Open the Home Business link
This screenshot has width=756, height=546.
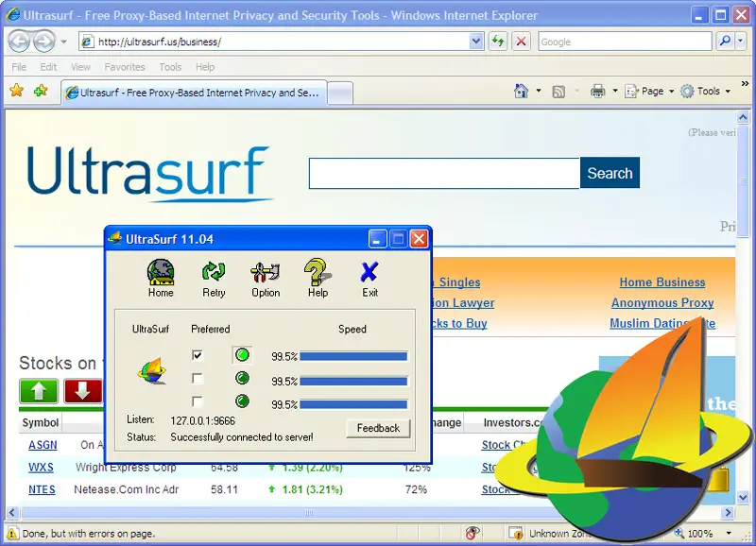pyautogui.click(x=662, y=282)
